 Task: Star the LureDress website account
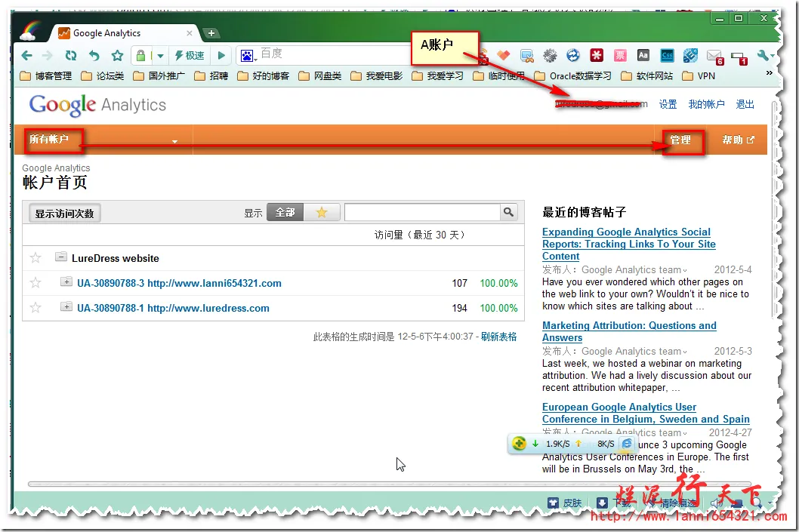point(35,257)
